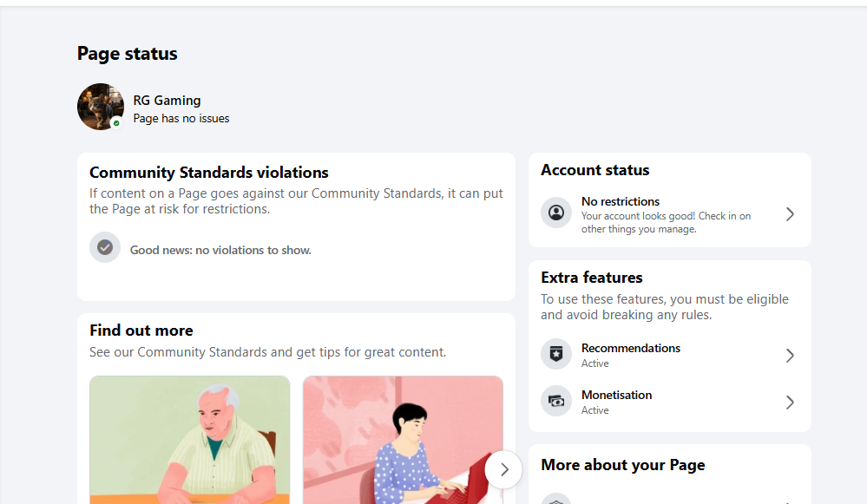Click the RG Gaming page name

[x=167, y=101]
